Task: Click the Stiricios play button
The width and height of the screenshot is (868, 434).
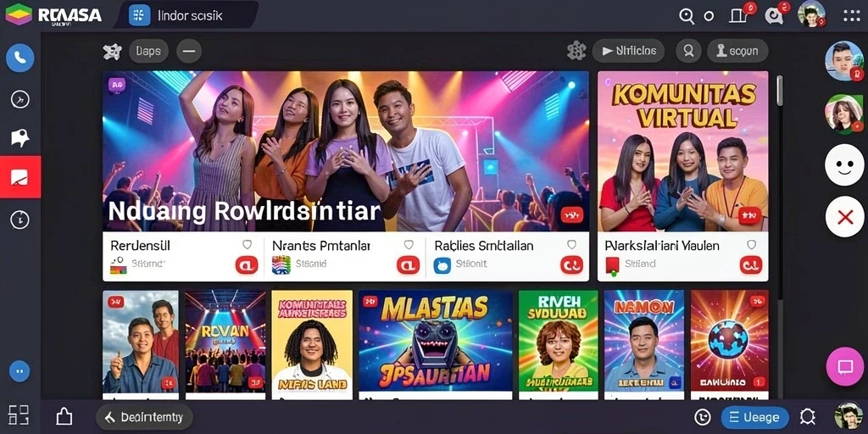Action: (628, 51)
